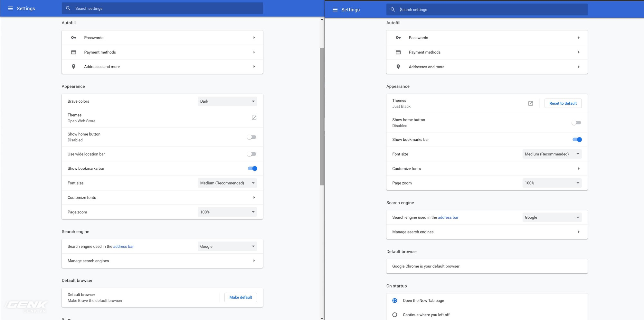Click the Payment methods card icon

pyautogui.click(x=73, y=52)
